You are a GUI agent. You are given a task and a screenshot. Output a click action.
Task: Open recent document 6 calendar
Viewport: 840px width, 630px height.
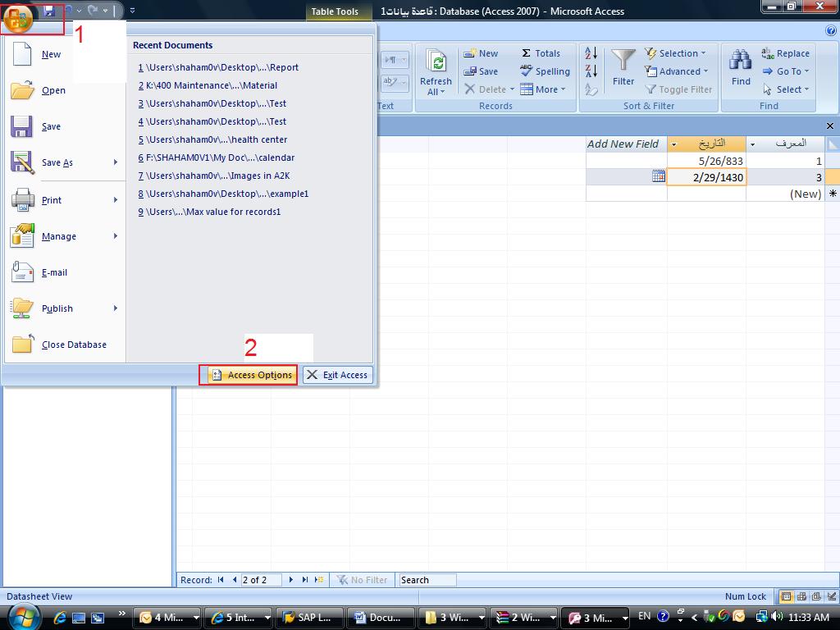[217, 158]
